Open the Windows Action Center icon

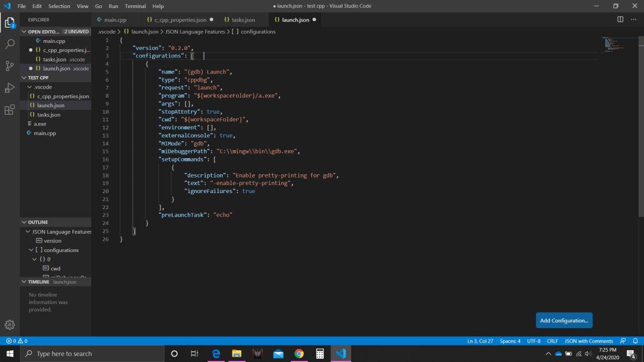631,353
